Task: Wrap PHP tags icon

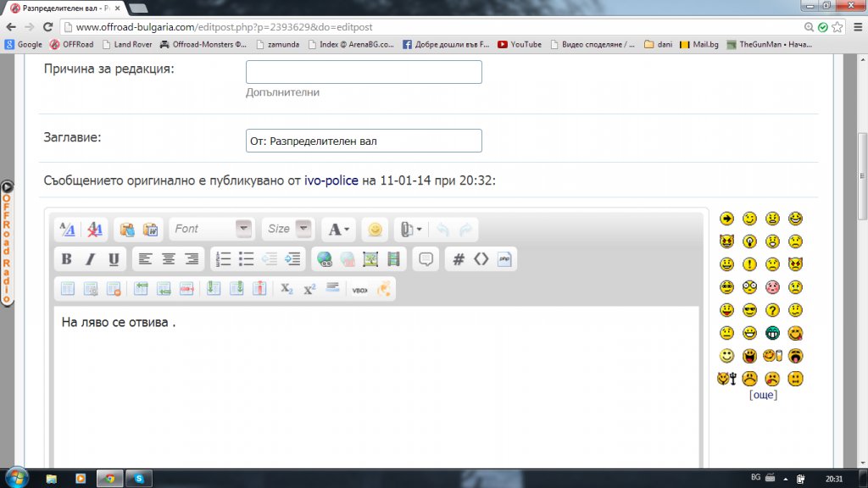Action: click(504, 259)
